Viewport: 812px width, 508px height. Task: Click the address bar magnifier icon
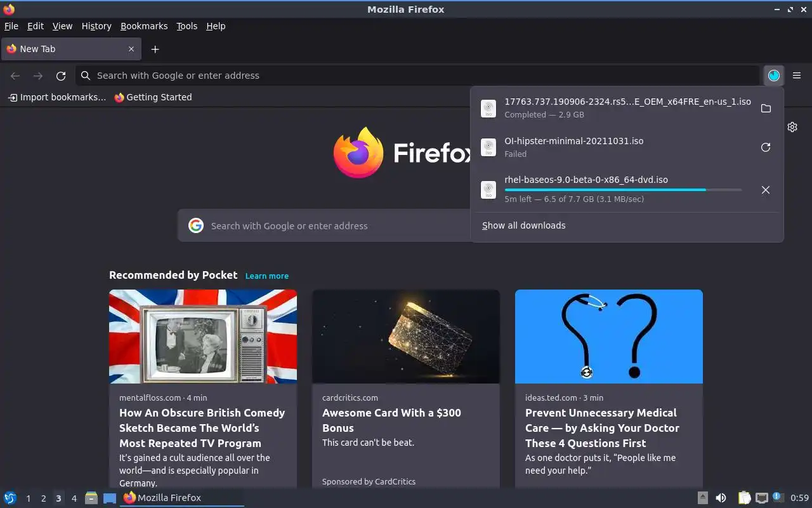[x=86, y=76]
